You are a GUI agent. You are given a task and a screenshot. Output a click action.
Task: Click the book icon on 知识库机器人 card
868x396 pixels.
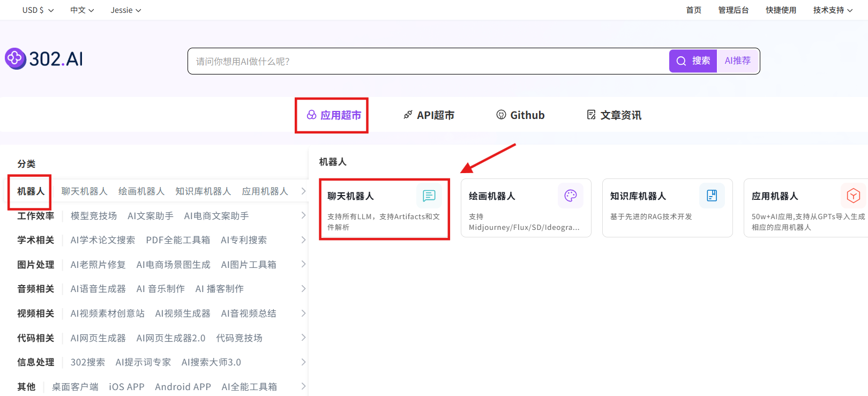coord(712,196)
